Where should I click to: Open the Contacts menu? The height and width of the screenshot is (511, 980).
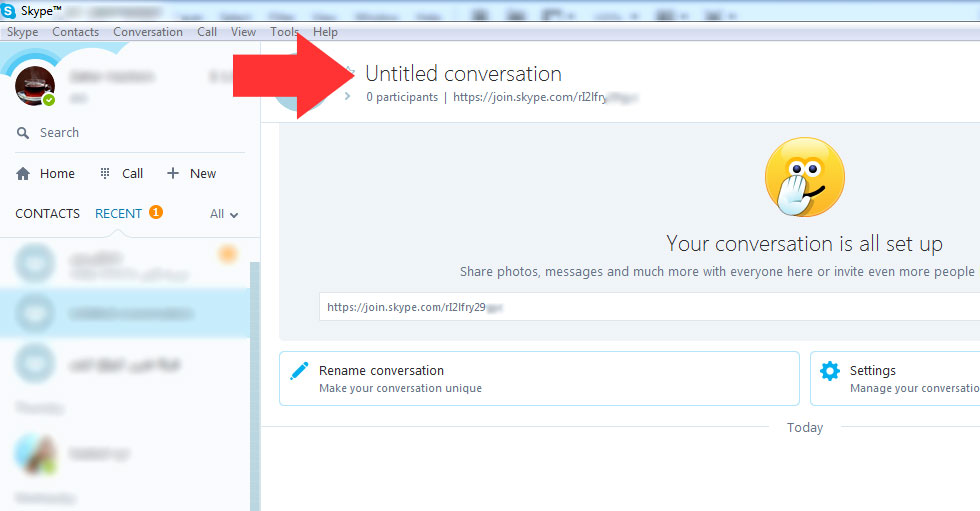tap(76, 32)
